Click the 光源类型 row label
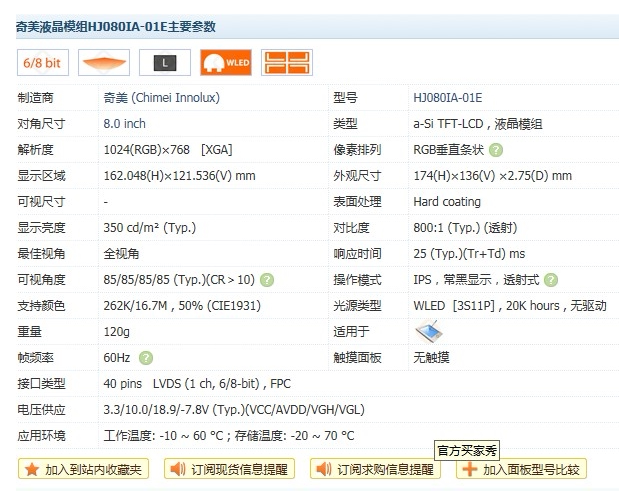The image size is (619, 491). click(357, 305)
